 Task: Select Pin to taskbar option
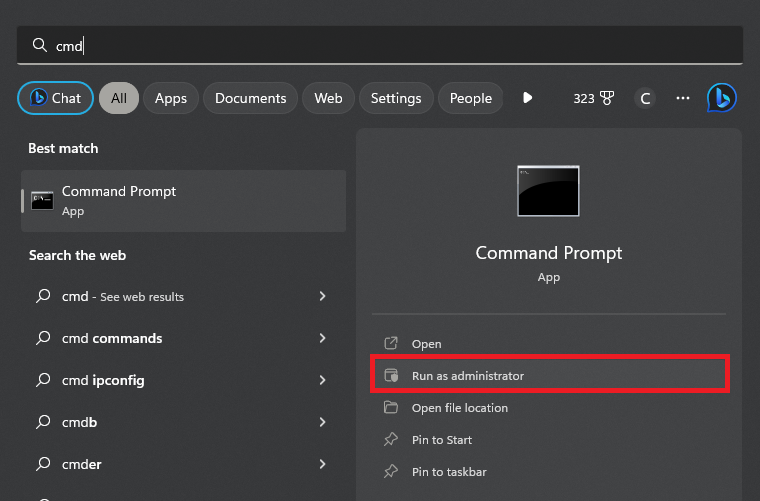(449, 471)
